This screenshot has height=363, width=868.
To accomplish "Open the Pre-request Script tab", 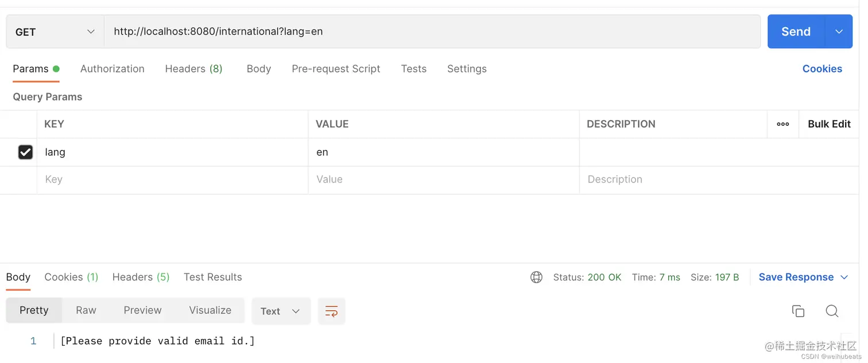I will click(x=336, y=69).
